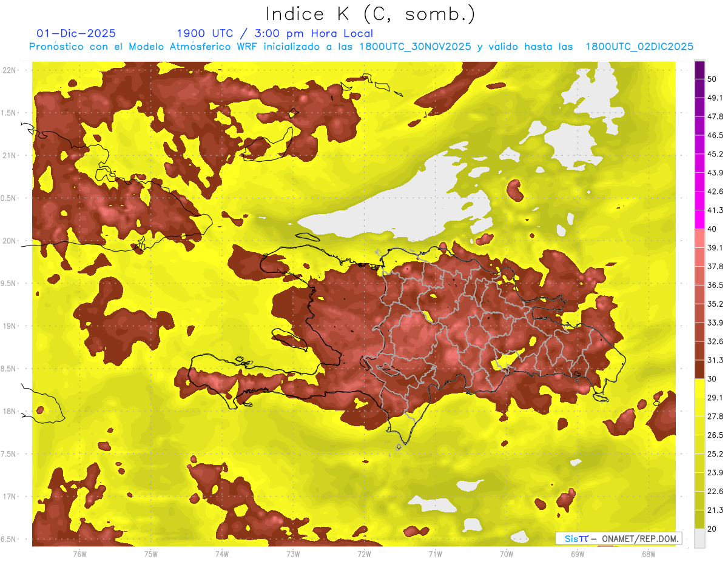Click the 22N latitude label
This screenshot has height=562, width=728.
(10, 70)
